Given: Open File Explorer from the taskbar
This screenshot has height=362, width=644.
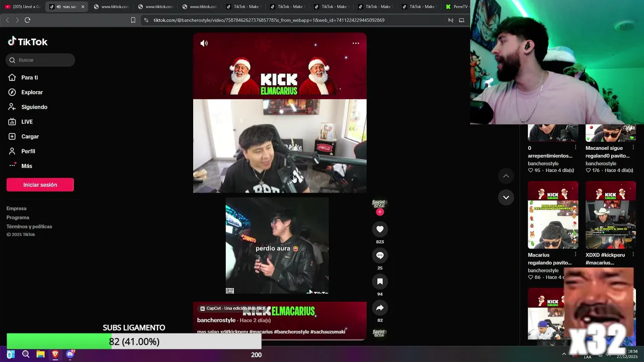Looking at the screenshot, I should coord(40,354).
